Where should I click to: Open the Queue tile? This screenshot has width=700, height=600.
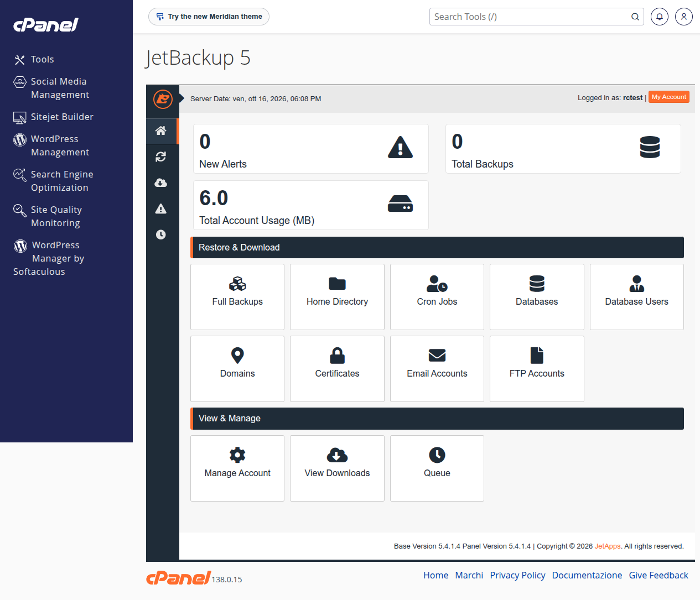(437, 468)
